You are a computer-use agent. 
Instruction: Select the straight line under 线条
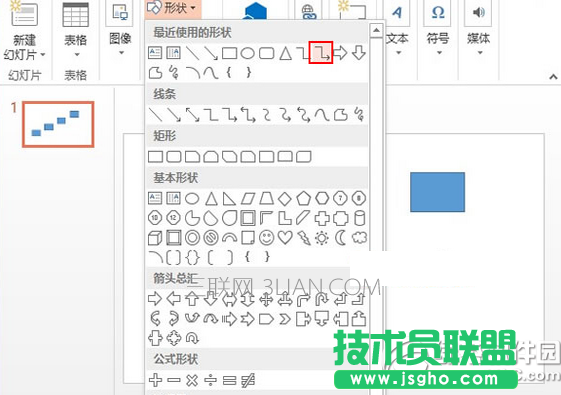155,114
